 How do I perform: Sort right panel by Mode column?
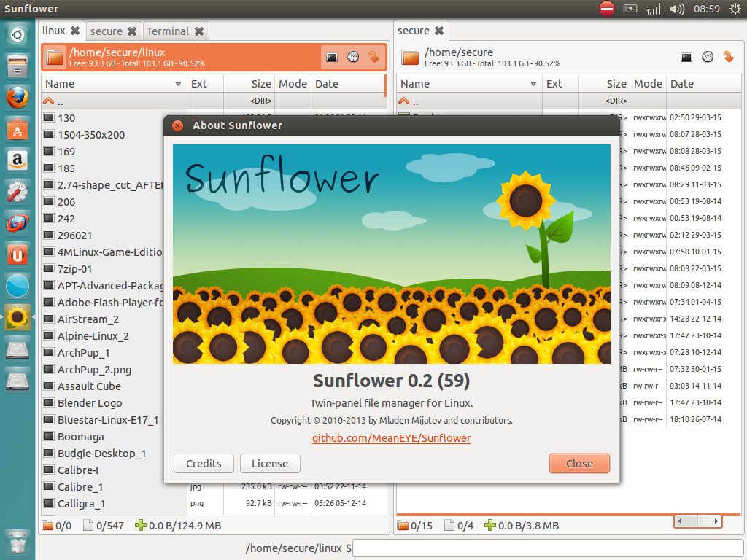pyautogui.click(x=648, y=84)
